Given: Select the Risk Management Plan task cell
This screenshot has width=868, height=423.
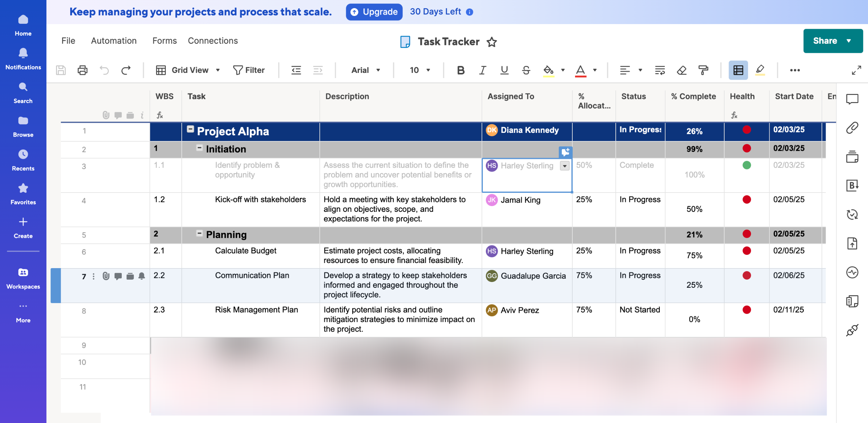Looking at the screenshot, I should pos(256,310).
